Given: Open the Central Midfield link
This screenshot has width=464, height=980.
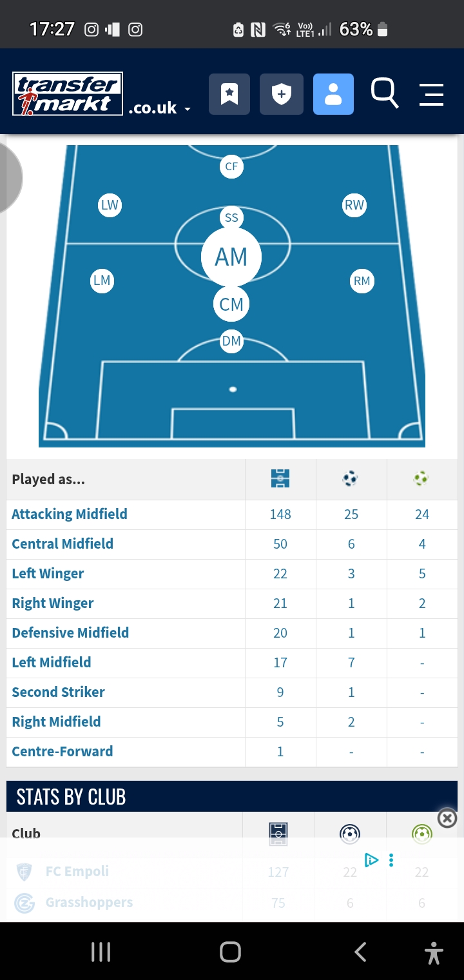Looking at the screenshot, I should point(63,544).
